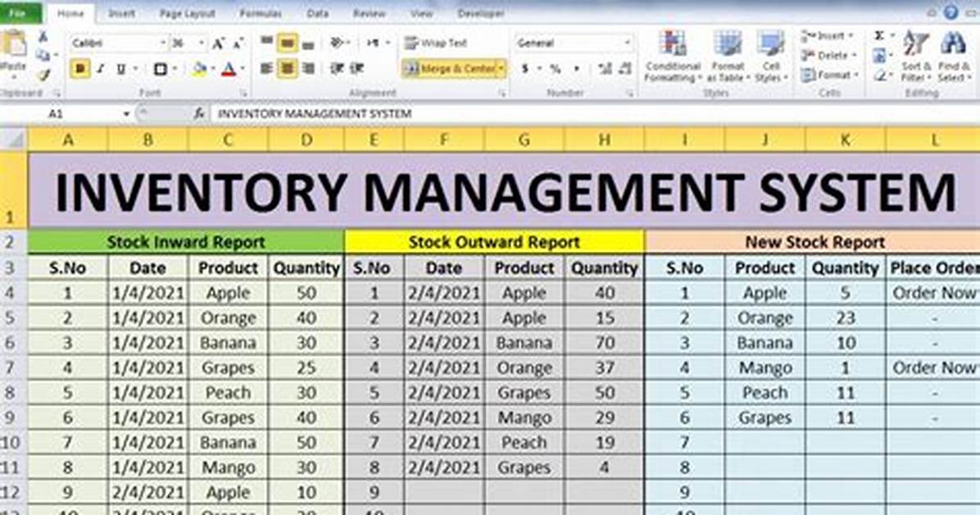Click the Borders icon

click(x=161, y=69)
